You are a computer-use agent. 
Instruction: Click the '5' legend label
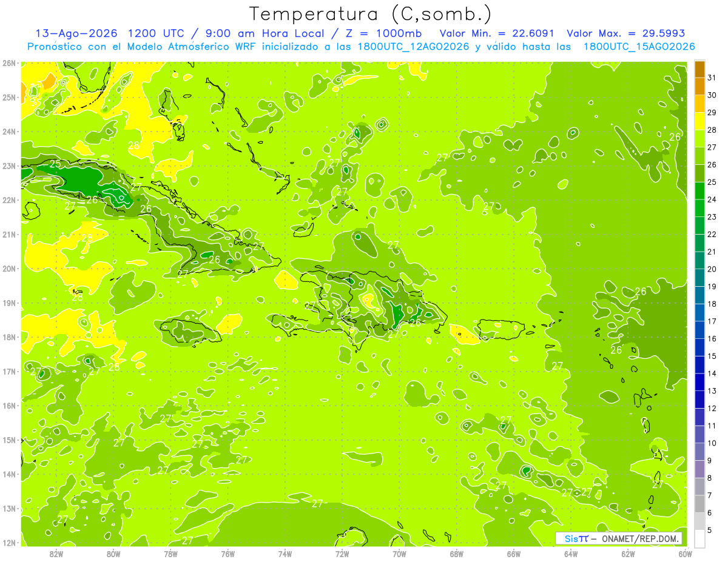coord(710,530)
